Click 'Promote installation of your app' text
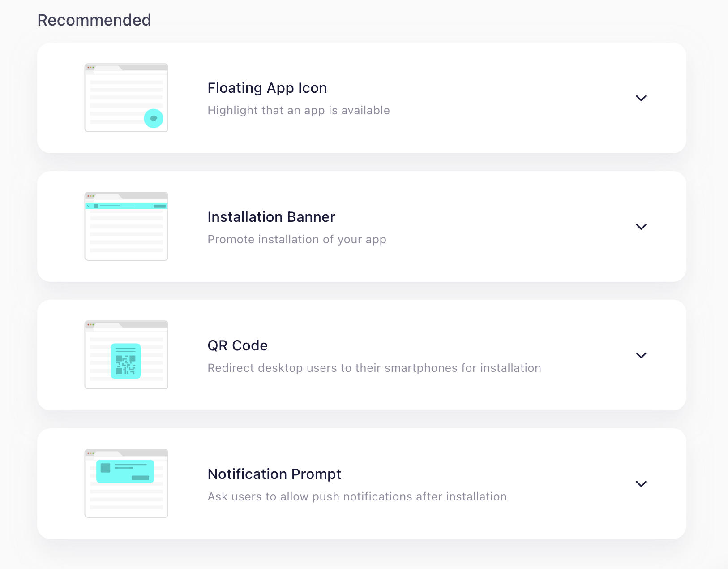Screen dimensions: 728x569 tap(297, 239)
